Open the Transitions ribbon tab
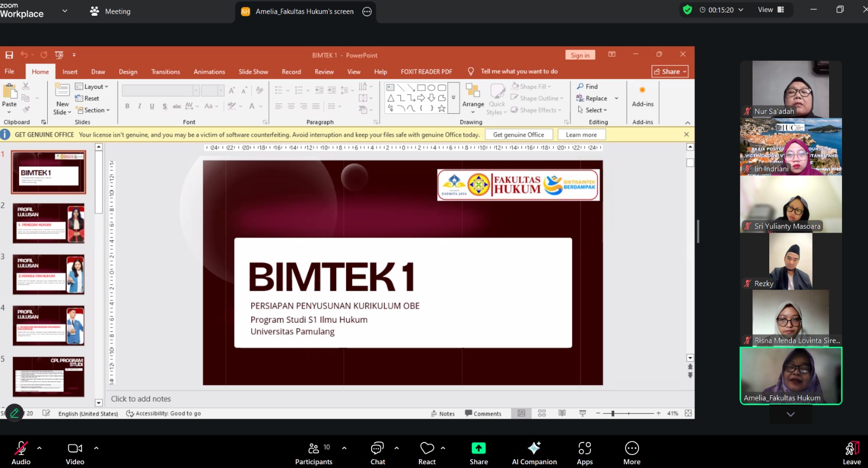 (x=165, y=72)
